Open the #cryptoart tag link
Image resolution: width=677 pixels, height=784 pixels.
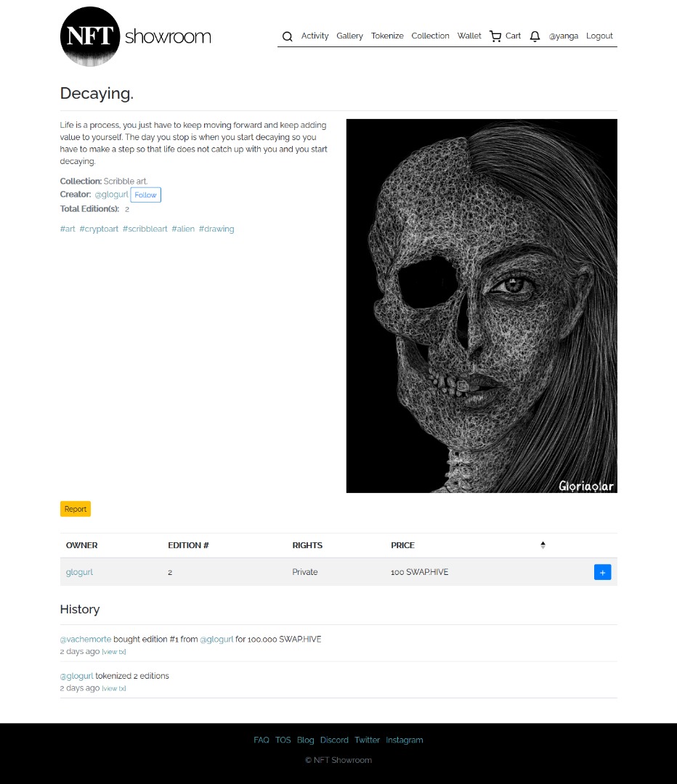99,229
